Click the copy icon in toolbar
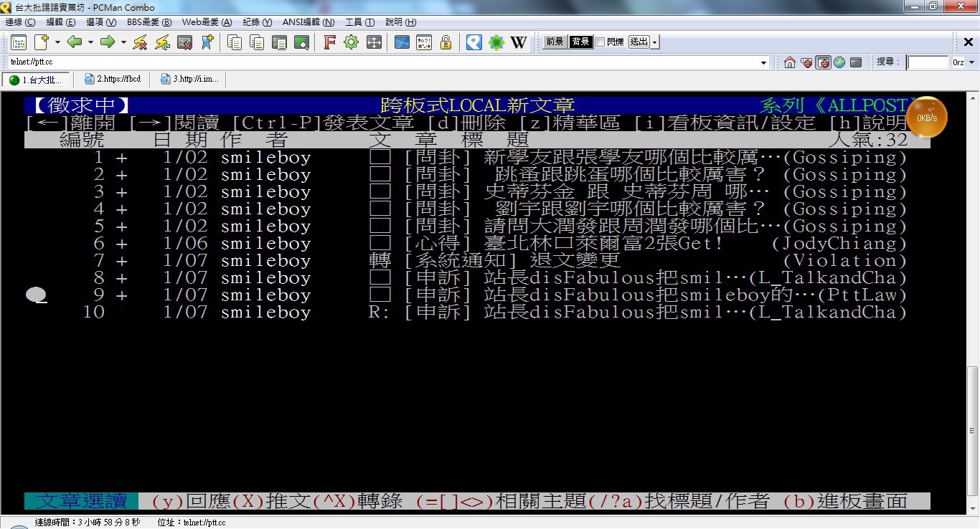Screen dimensions: 980x529 pyautogui.click(x=235, y=42)
